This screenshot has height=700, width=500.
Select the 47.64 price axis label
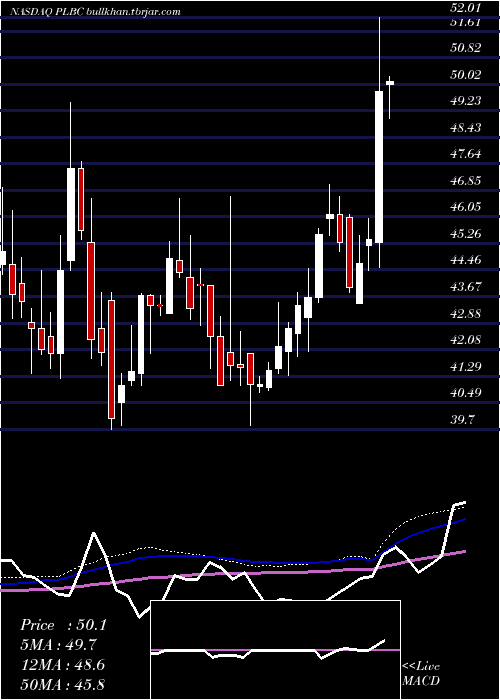click(466, 154)
